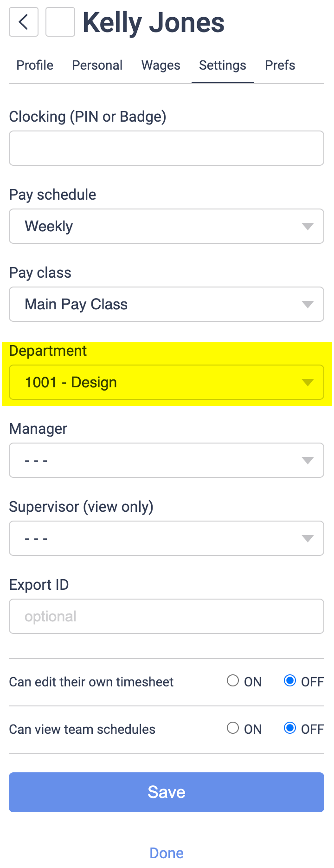Open the Main Pay Class selector
Screen dimensions: 334x868
click(167, 304)
